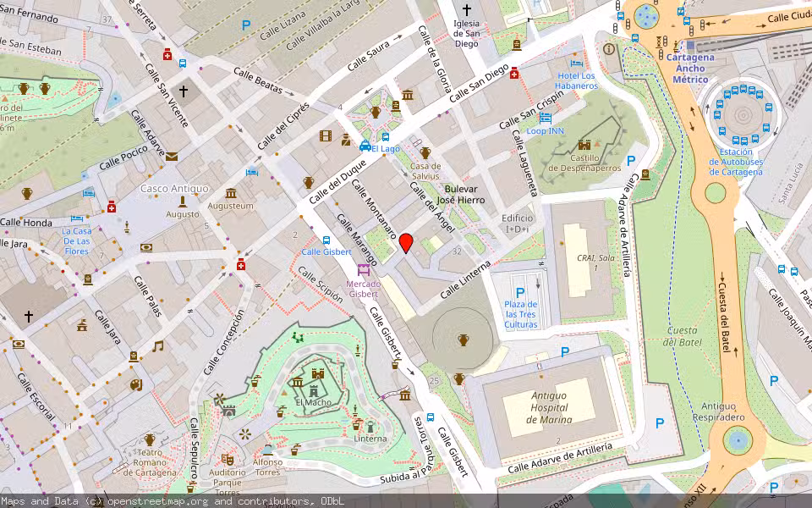
Task: Click the cinema film icon near Calle del Duque
Action: [327, 135]
